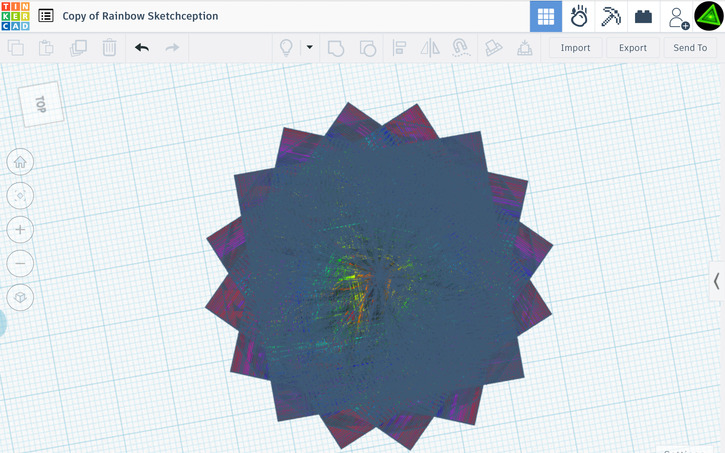Open the Blocks pickaxe mode
The width and height of the screenshot is (725, 453).
tap(611, 17)
